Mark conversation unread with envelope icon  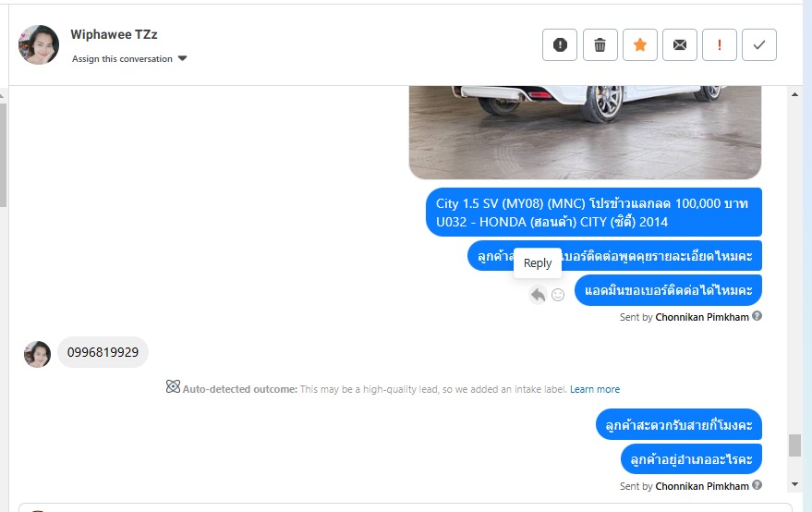[679, 45]
